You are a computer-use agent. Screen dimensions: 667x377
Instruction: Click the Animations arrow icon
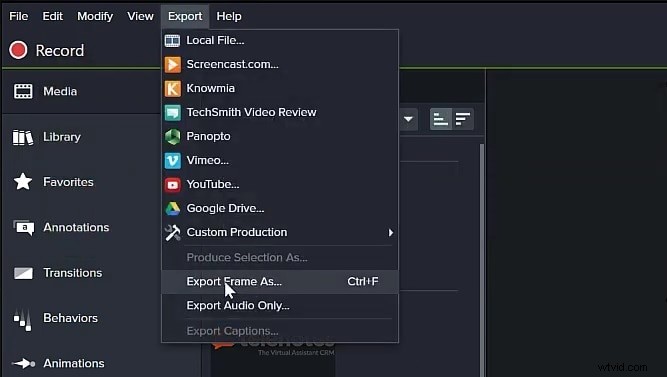[24, 363]
